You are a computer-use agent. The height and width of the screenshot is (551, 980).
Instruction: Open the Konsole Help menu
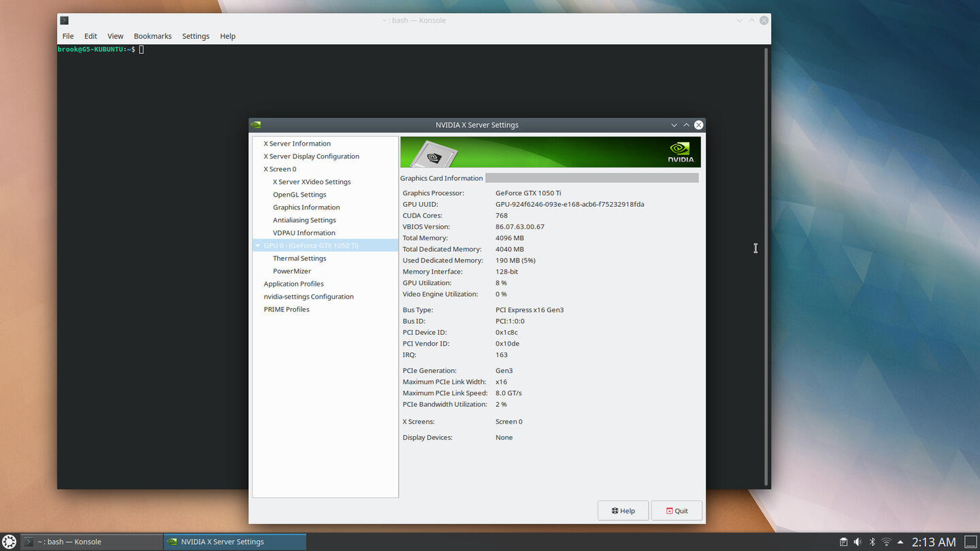[227, 36]
